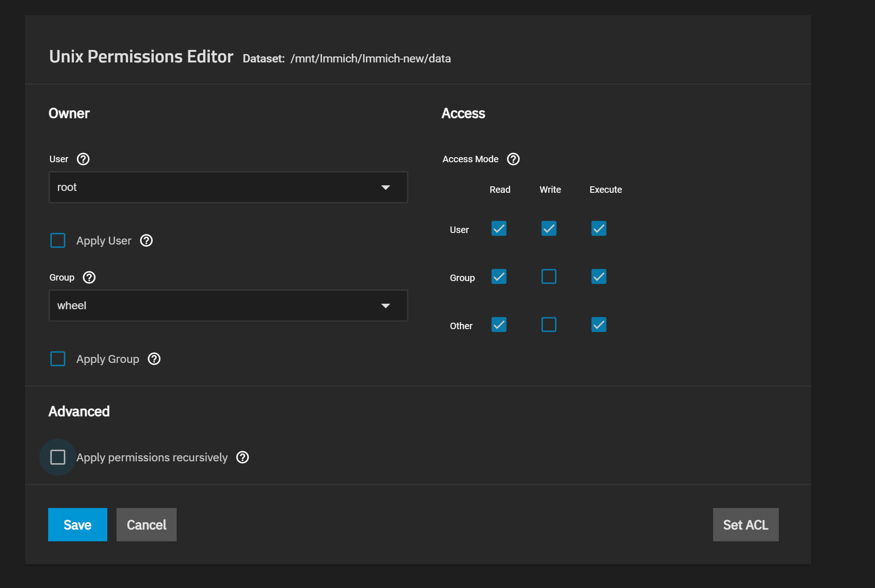Open the owner User dropdown showing root
This screenshot has width=875, height=588.
coord(228,187)
